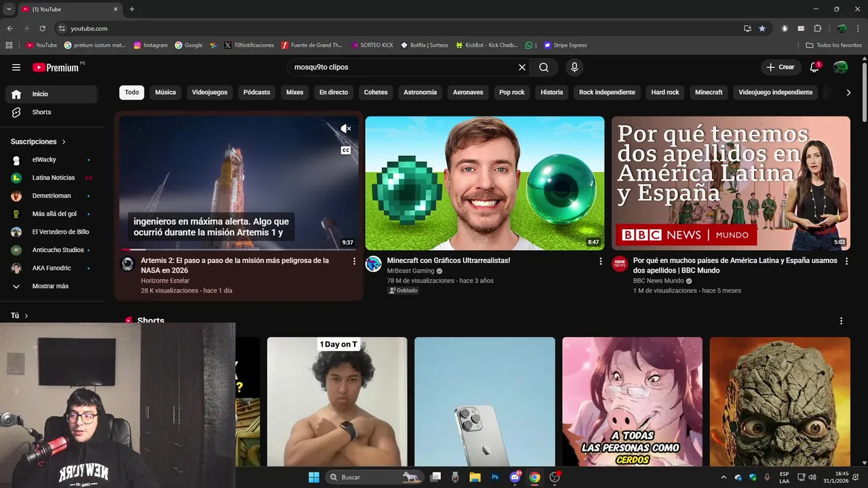
Task: Open the MrBeast Minecraft video thumbnail
Action: coord(485,183)
